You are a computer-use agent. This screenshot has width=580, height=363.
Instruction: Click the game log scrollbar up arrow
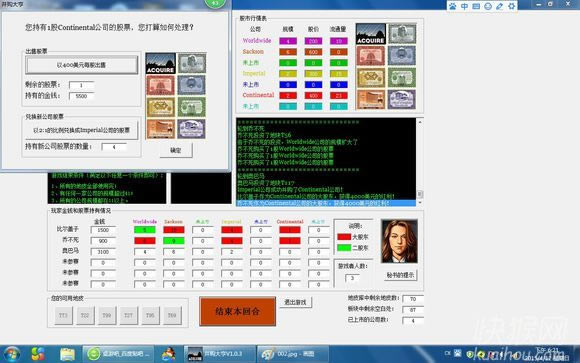[419, 121]
